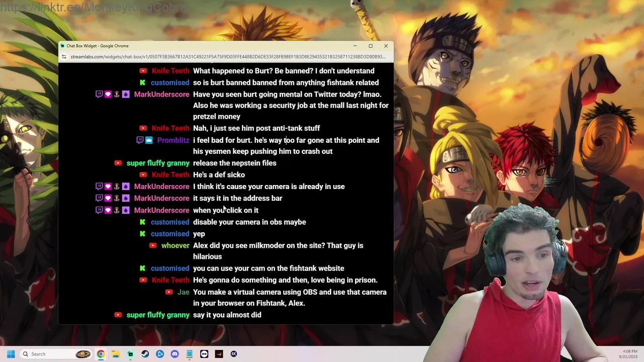The image size is (644, 362).
Task: Open the blue circular app icon beside Steam
Action: [x=160, y=354]
